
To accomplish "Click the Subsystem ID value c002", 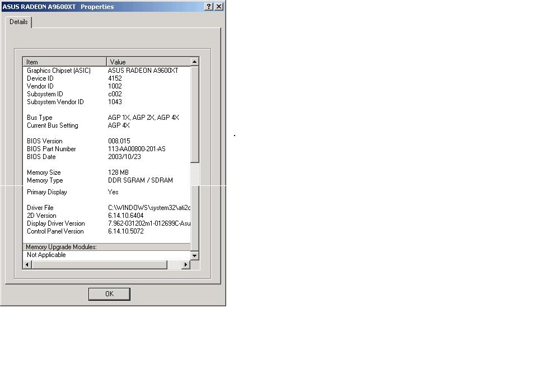I will (115, 94).
